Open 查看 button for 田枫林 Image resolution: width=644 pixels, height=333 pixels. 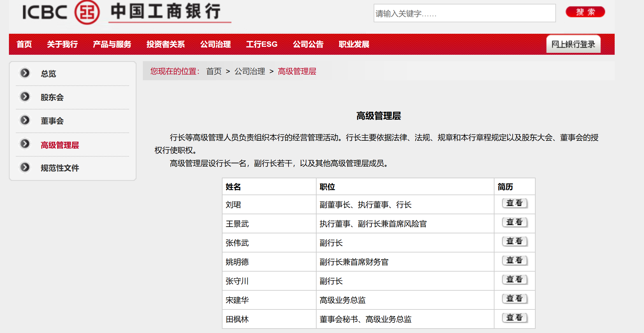(515, 318)
